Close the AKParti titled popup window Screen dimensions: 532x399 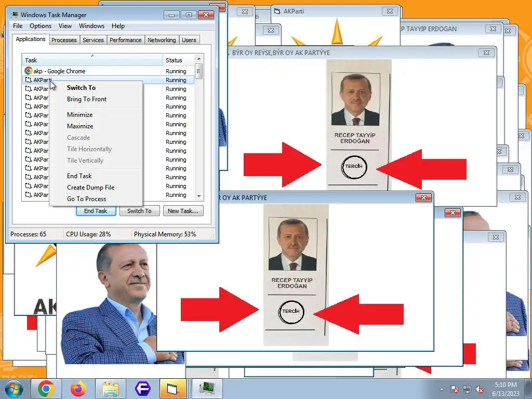coord(390,11)
